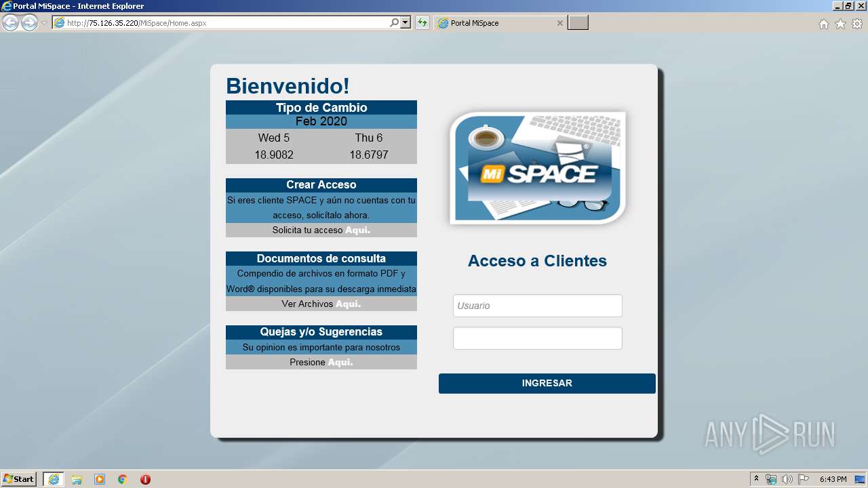Image resolution: width=868 pixels, height=488 pixels.
Task: Click the INGRESAR button
Action: click(x=547, y=384)
